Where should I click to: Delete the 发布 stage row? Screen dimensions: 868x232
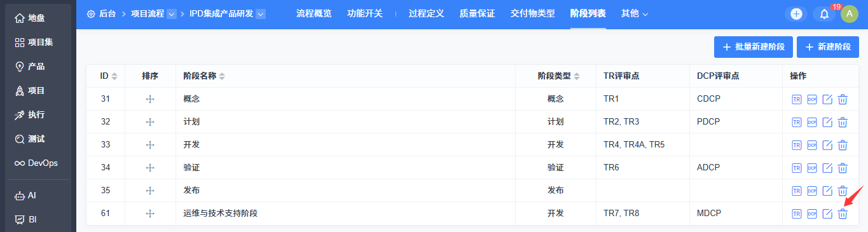click(843, 191)
